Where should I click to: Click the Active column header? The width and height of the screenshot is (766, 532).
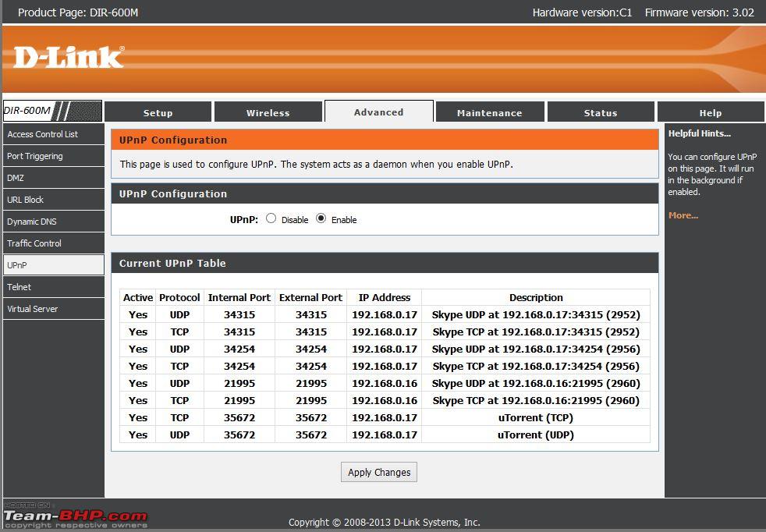[x=138, y=297]
